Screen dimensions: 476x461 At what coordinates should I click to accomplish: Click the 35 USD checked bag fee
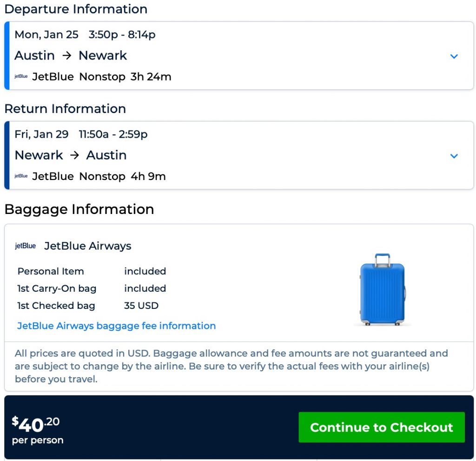point(141,306)
